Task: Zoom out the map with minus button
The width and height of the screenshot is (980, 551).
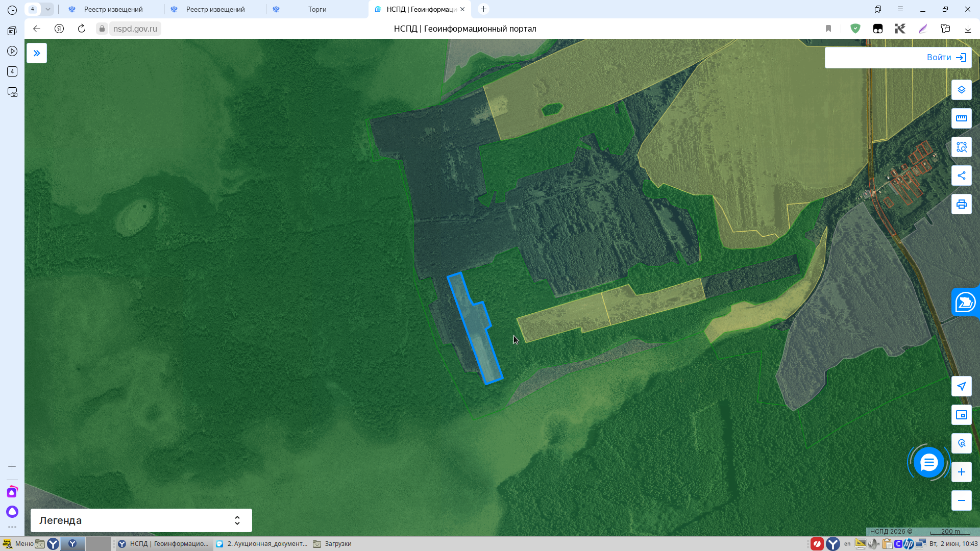Action: pyautogui.click(x=961, y=500)
